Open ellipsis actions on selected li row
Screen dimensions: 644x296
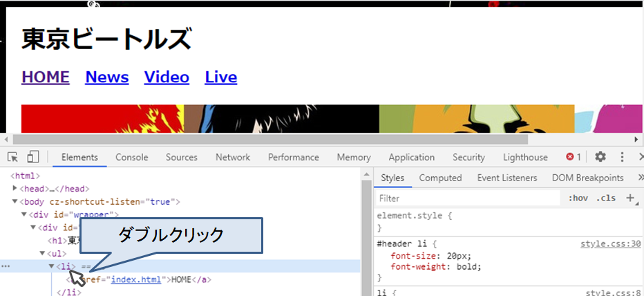[x=5, y=266]
